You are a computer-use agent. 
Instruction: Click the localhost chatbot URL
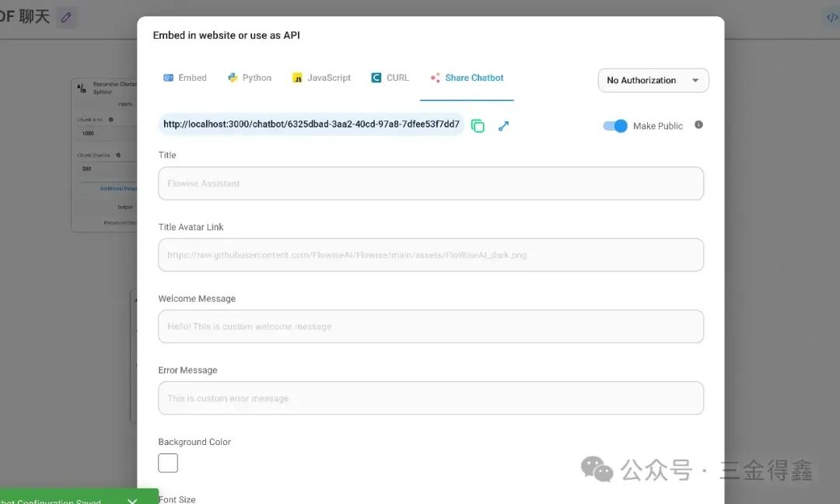(311, 124)
